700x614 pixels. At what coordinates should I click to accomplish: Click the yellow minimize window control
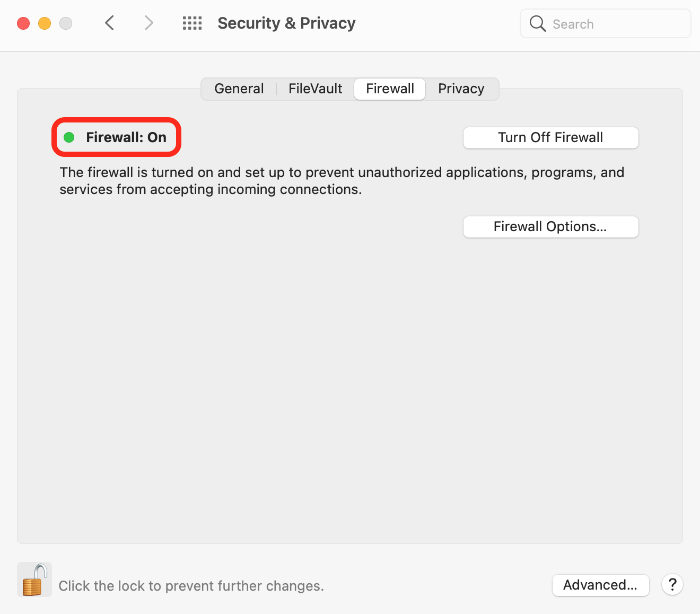pos(44,23)
